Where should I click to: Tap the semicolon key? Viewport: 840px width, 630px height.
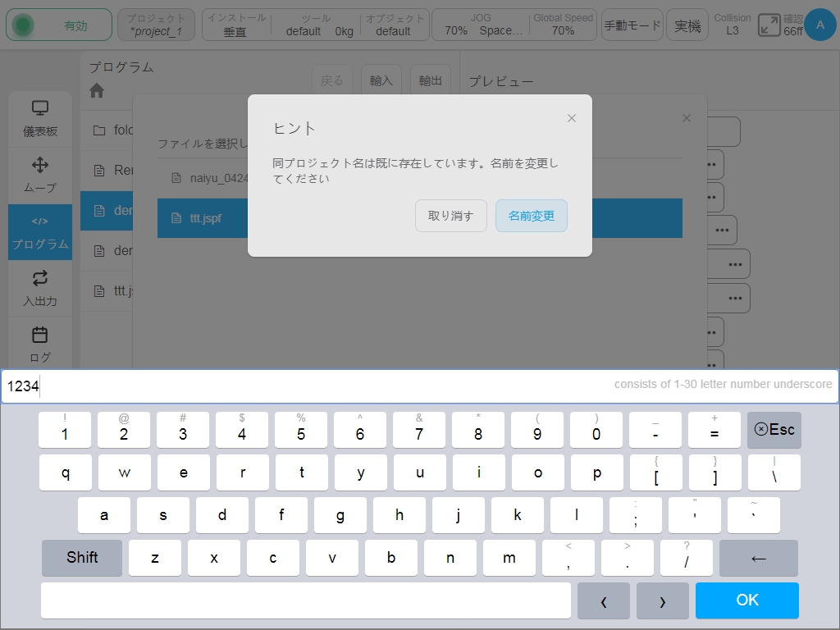point(636,515)
